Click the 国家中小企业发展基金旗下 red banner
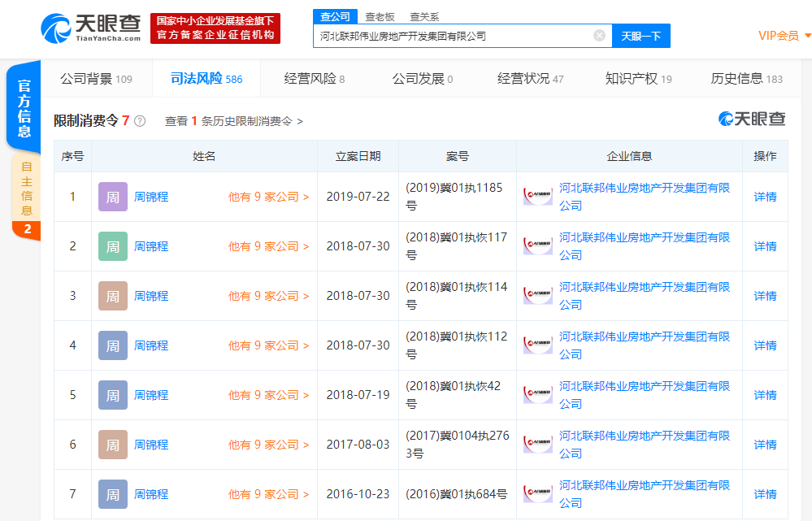Screen dimensions: 812x521 coord(215,28)
